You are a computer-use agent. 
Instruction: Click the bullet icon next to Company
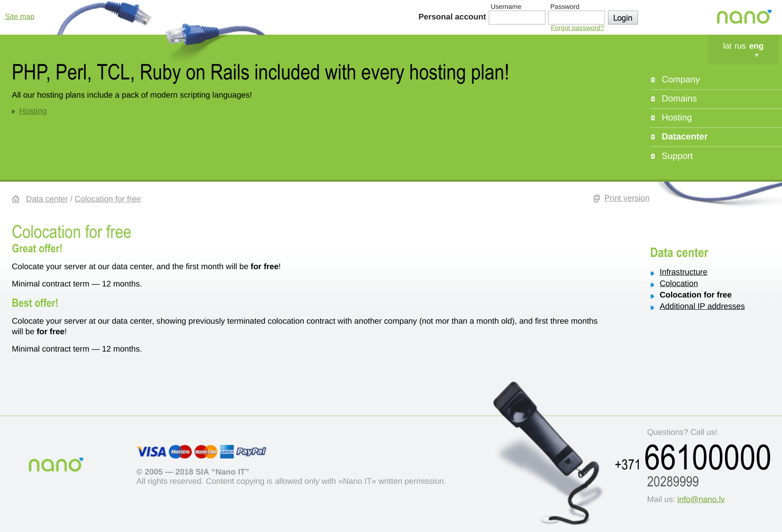tap(653, 80)
